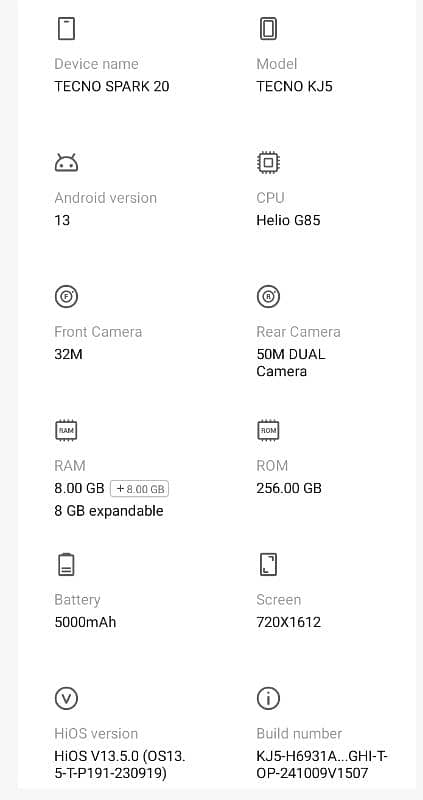Tap the Helio G85 CPU value
This screenshot has width=423, height=800.
click(288, 220)
